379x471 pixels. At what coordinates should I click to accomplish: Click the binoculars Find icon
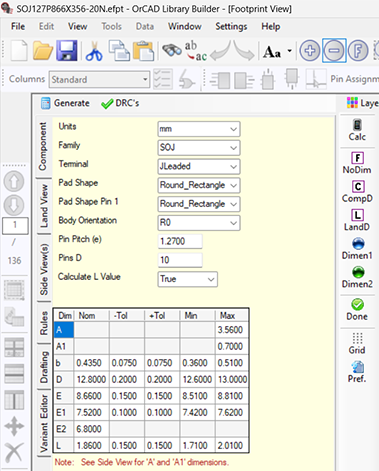point(172,50)
